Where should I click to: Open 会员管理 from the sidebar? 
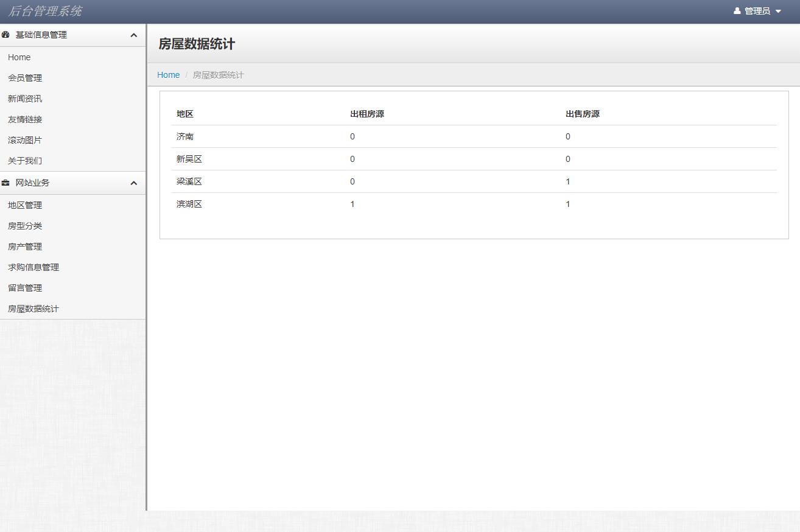pos(24,77)
